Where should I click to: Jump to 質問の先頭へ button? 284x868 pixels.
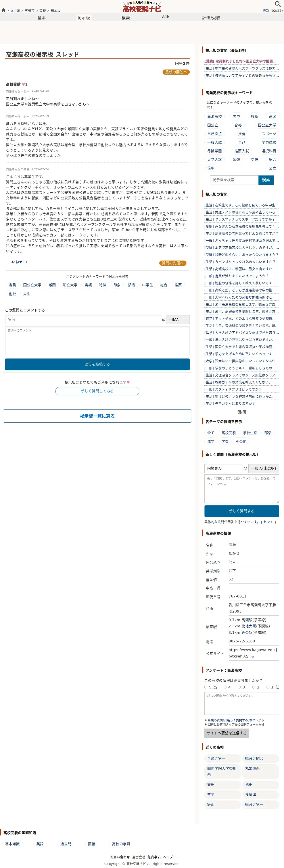point(173,263)
